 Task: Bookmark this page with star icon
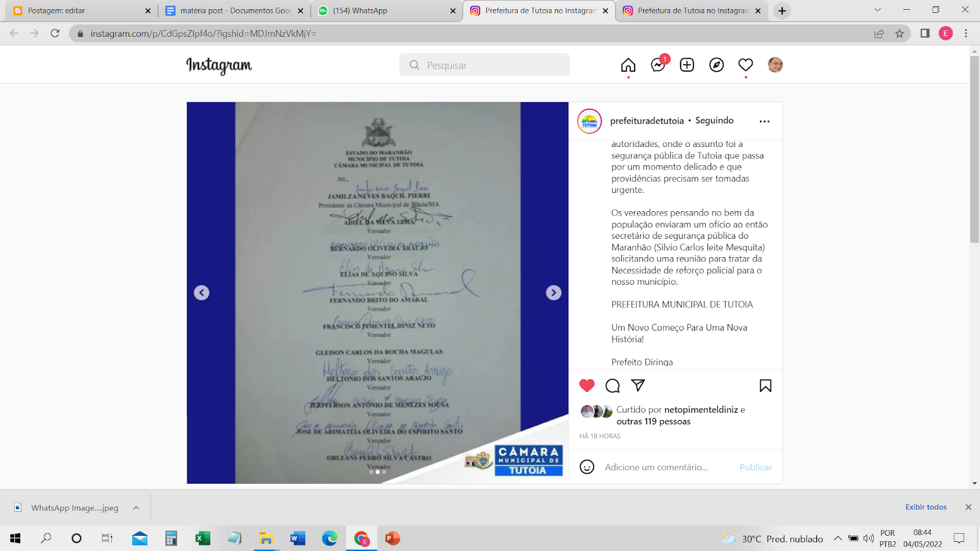coord(899,34)
